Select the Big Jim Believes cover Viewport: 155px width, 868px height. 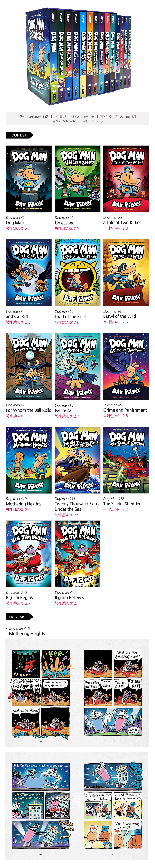point(78,554)
